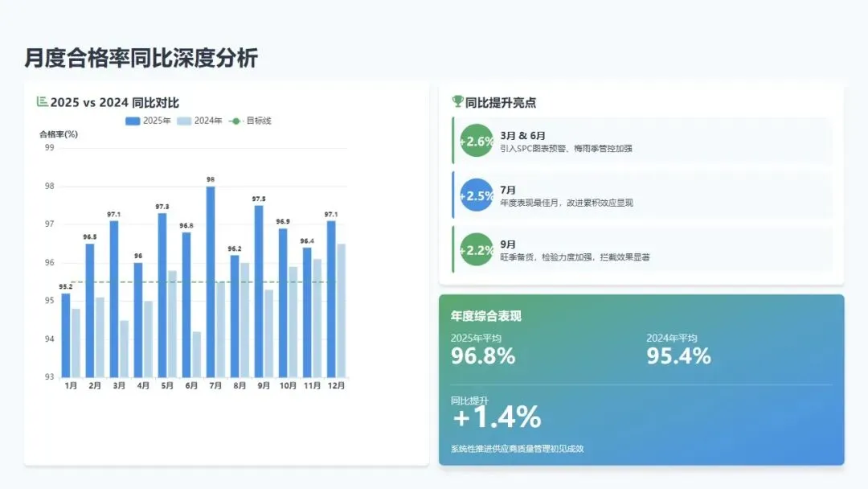Click the green 目标线 legend marker
The width and height of the screenshot is (868, 489).
(235, 121)
